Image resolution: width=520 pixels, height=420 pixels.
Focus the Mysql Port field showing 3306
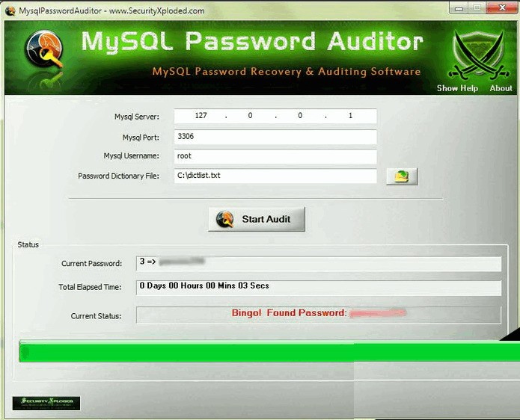[275, 137]
